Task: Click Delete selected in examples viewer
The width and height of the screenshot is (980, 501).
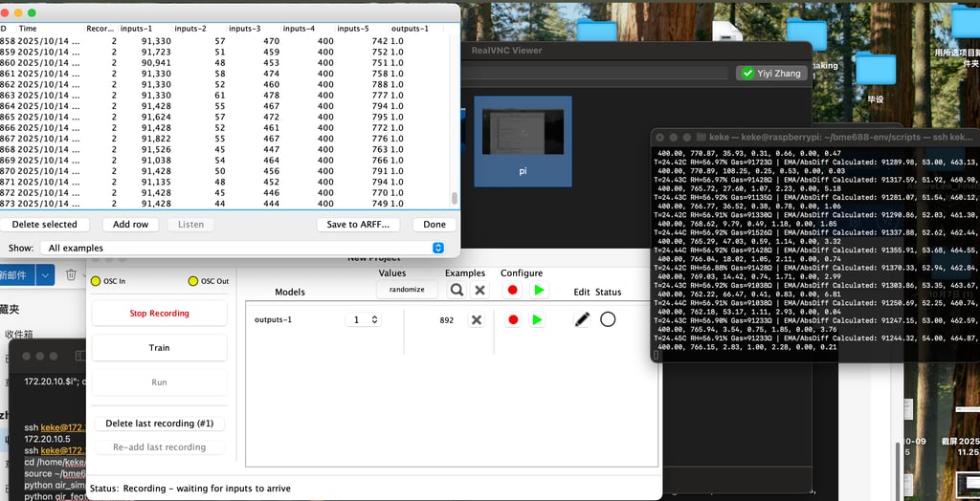Action: tap(44, 225)
